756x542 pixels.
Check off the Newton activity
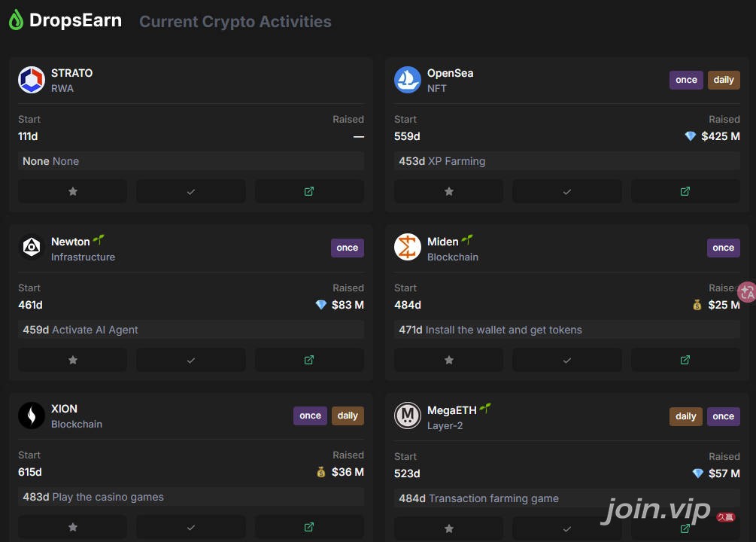click(x=191, y=360)
